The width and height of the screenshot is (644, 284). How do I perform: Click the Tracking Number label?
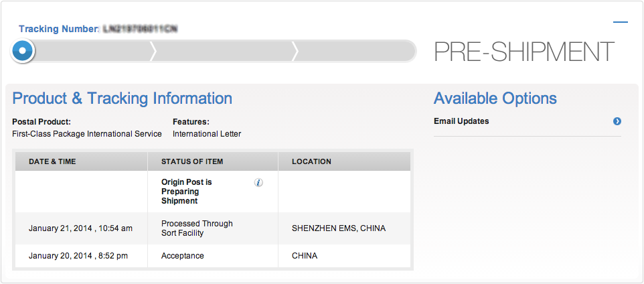[59, 29]
